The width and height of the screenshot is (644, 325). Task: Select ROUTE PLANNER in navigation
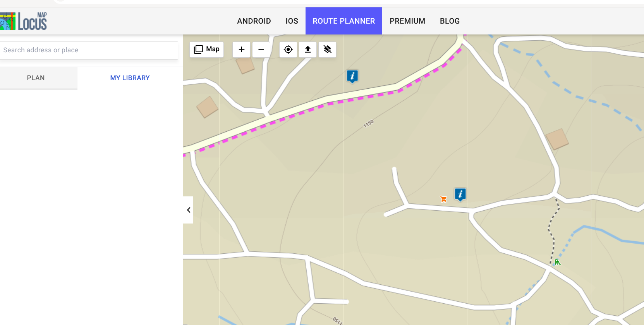[x=343, y=21]
